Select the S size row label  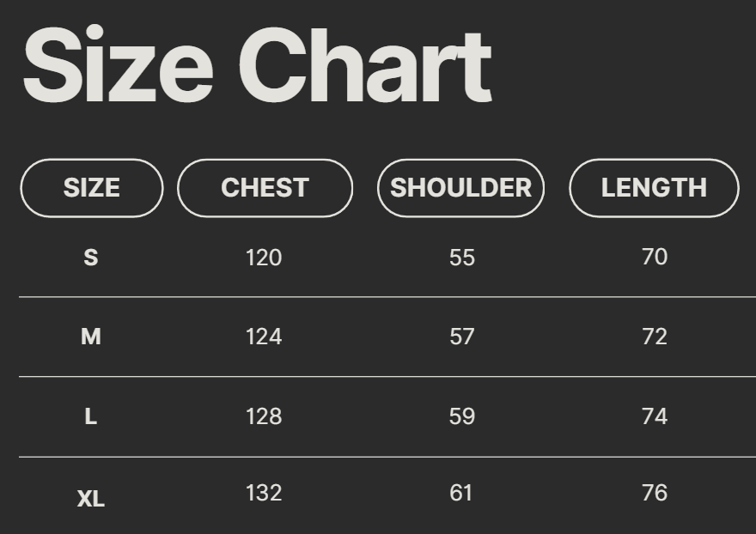tap(91, 258)
